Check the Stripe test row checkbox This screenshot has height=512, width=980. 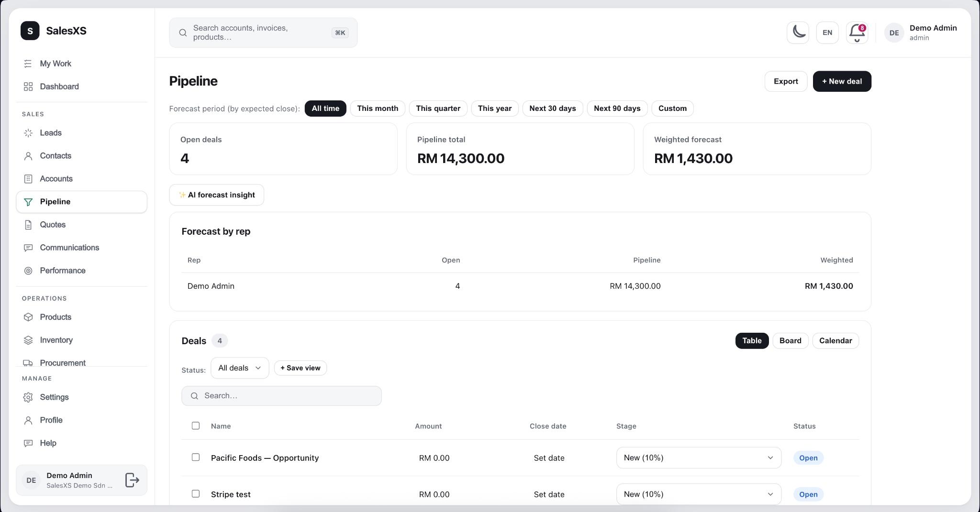pyautogui.click(x=196, y=493)
